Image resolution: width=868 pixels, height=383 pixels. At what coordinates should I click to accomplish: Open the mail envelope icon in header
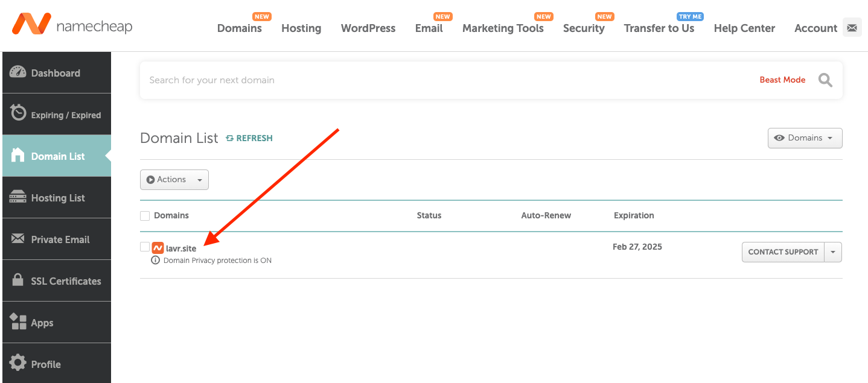pos(852,28)
